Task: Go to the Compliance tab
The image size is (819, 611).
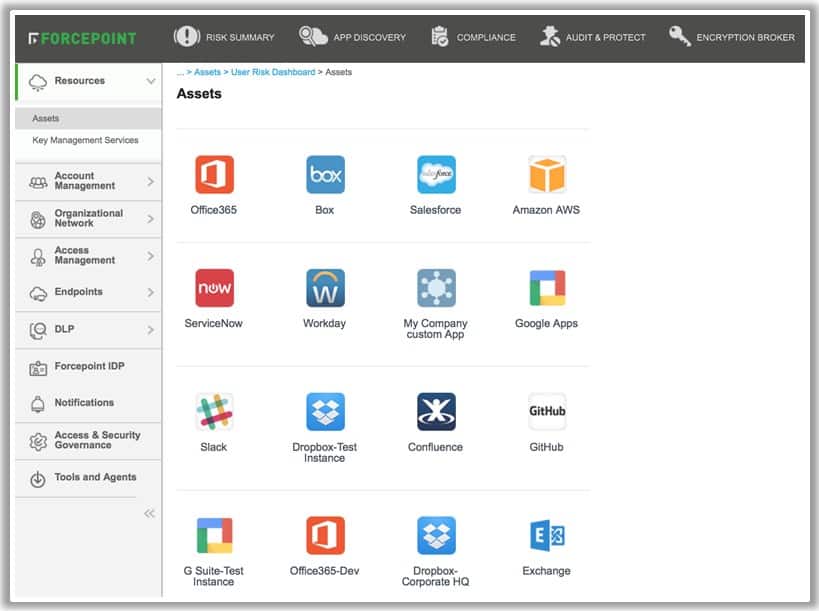Action: click(x=473, y=37)
